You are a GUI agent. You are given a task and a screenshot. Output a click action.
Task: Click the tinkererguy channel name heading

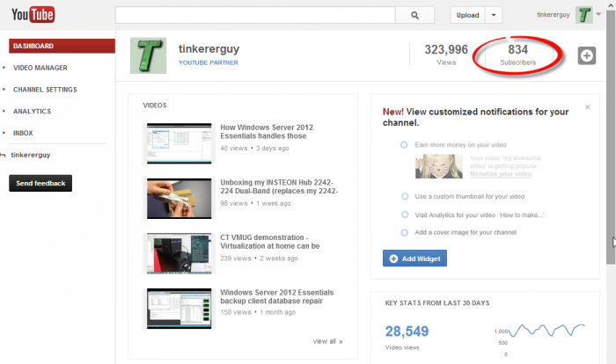pyautogui.click(x=209, y=49)
